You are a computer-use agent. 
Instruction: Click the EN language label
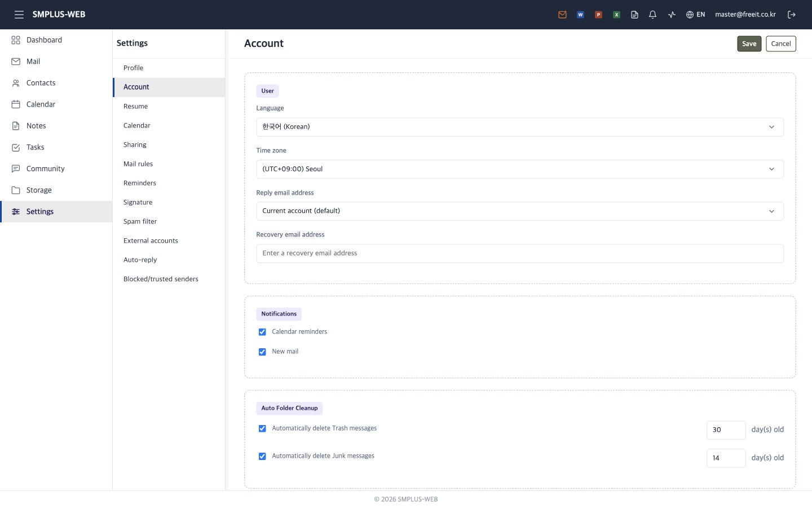pos(701,15)
